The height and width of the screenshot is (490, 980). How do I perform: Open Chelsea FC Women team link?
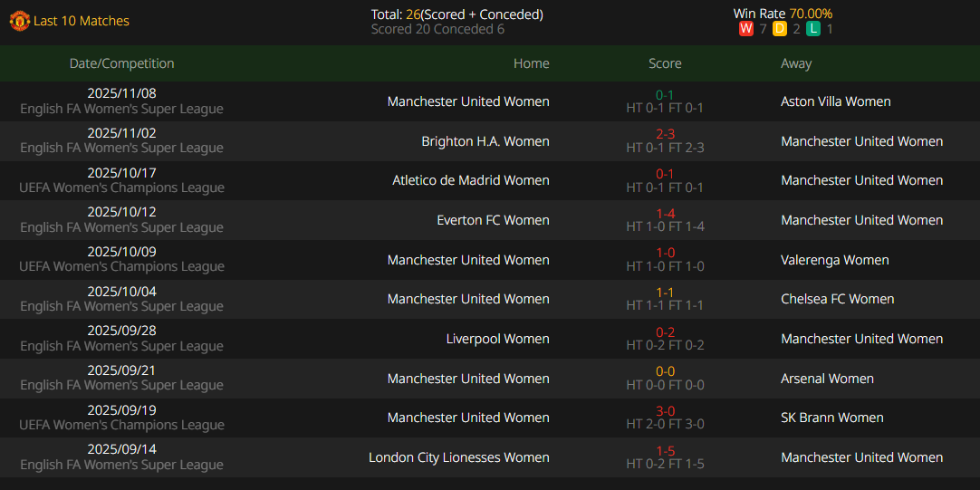point(837,299)
